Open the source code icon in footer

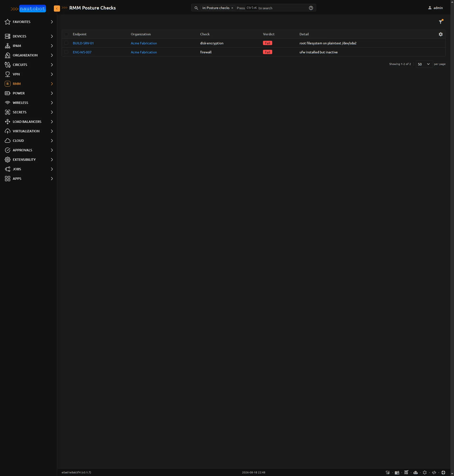click(x=434, y=472)
